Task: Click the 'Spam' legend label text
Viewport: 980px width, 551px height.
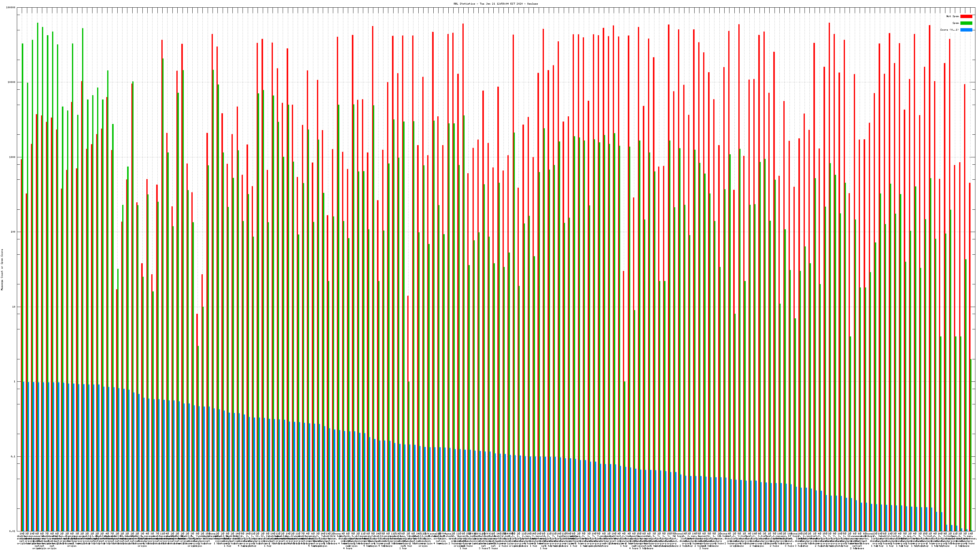Action: click(956, 23)
